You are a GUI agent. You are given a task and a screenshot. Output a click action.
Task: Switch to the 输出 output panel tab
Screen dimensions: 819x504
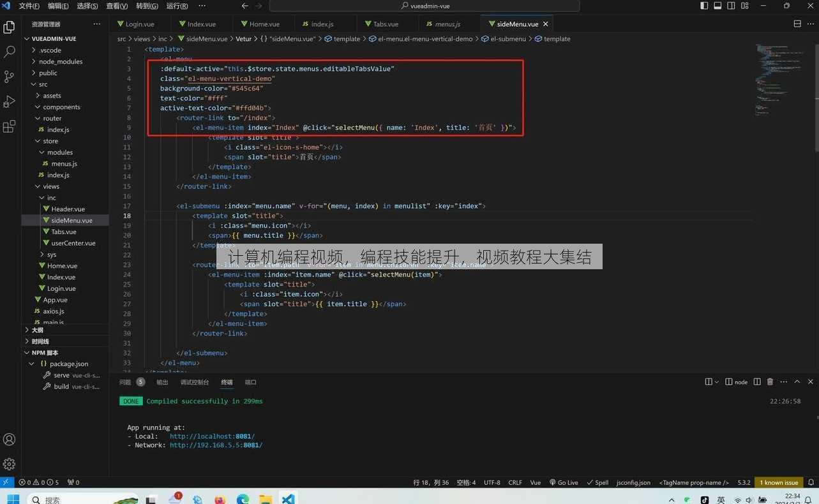point(162,382)
